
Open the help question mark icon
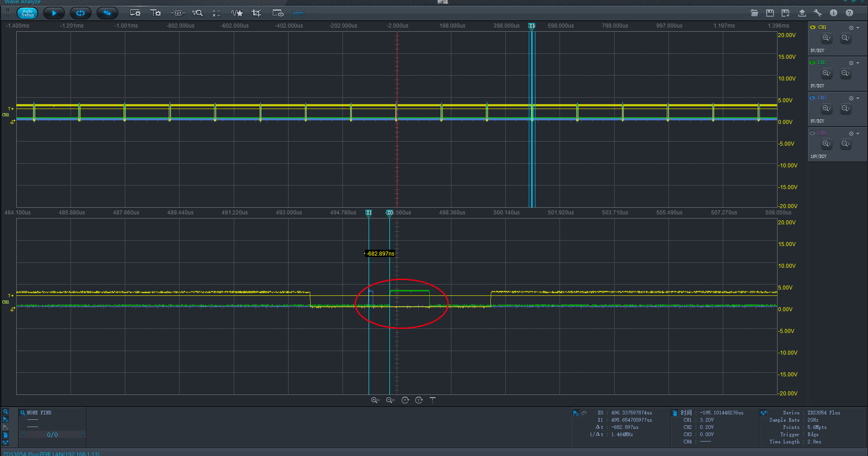849,13
